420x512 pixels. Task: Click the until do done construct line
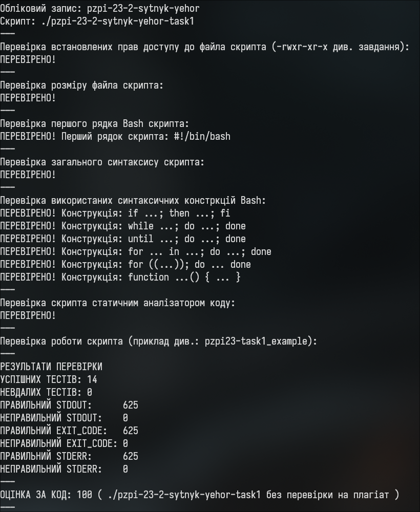123,239
